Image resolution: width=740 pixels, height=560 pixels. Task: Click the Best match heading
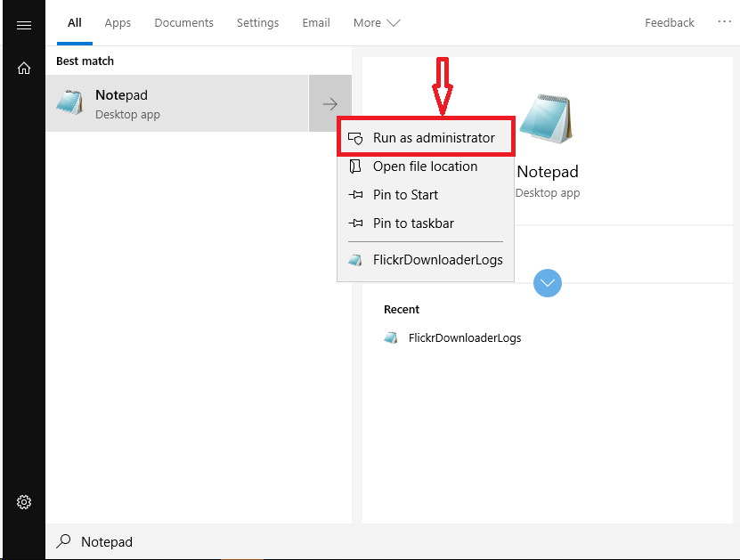pyautogui.click(x=85, y=61)
